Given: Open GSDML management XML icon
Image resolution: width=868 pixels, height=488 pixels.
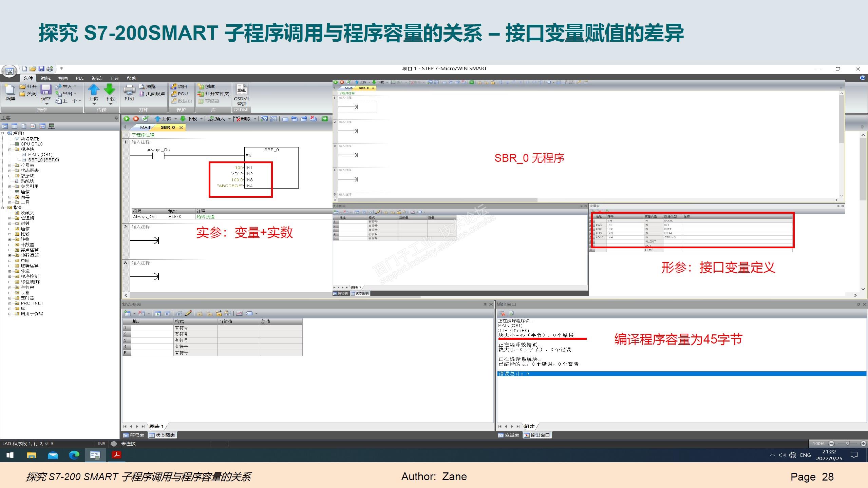Looking at the screenshot, I should tap(242, 90).
